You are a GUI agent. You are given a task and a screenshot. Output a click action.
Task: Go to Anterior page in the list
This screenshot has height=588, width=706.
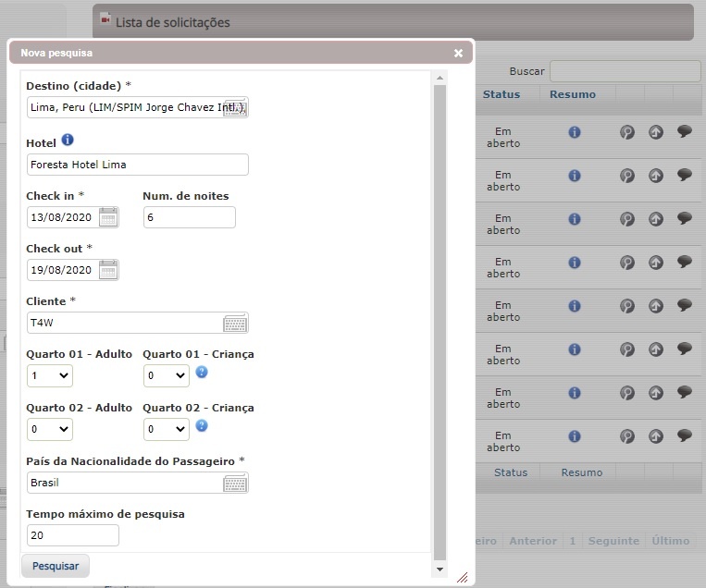click(x=533, y=541)
